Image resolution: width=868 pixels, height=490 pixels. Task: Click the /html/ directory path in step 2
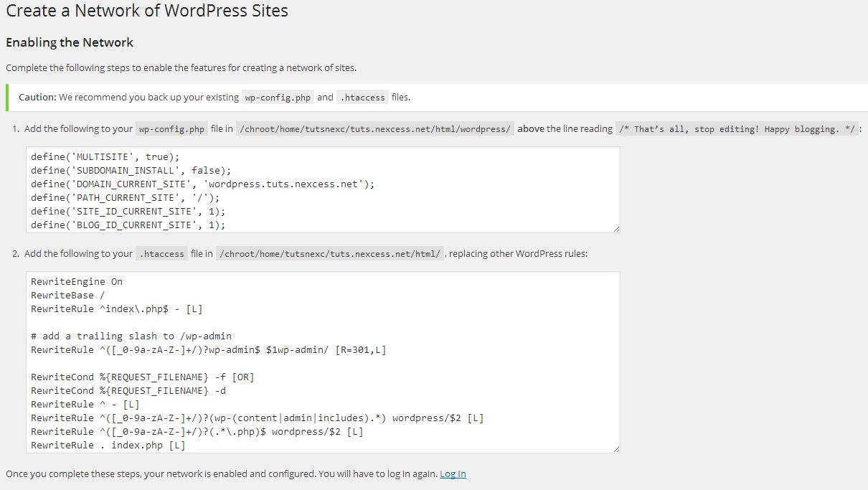coord(331,254)
